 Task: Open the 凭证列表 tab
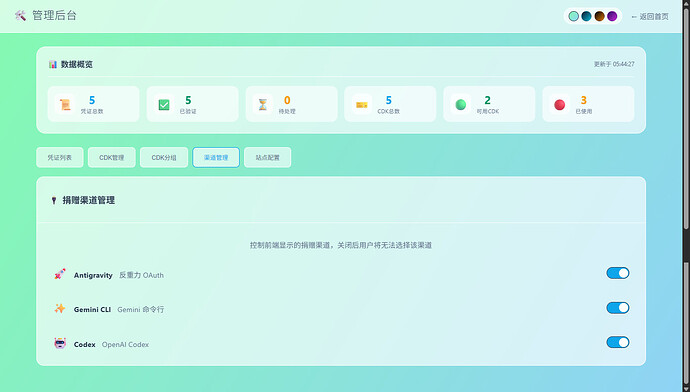pos(60,158)
